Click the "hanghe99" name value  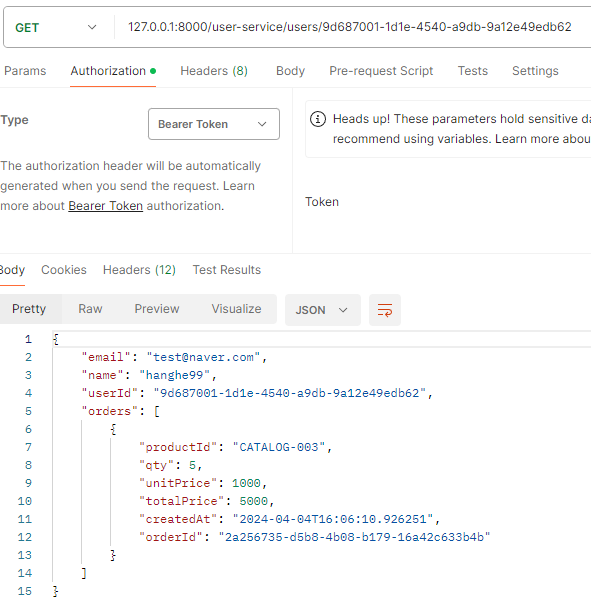pos(174,375)
